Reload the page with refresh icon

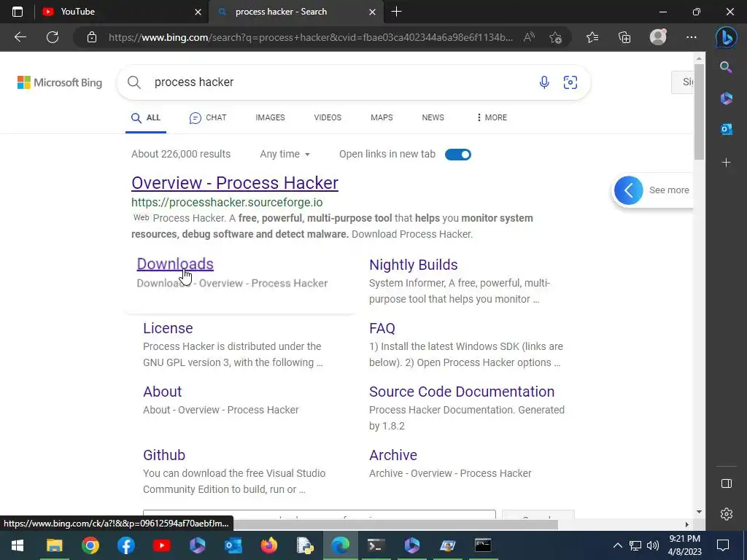pos(53,37)
